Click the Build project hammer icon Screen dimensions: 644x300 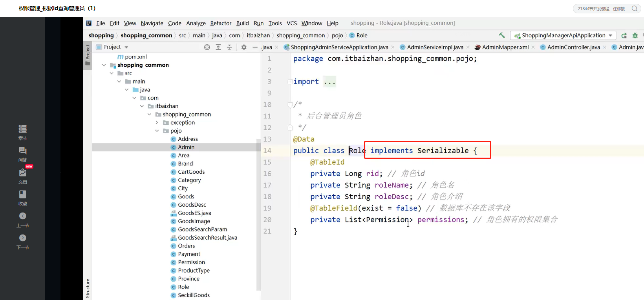(x=502, y=35)
